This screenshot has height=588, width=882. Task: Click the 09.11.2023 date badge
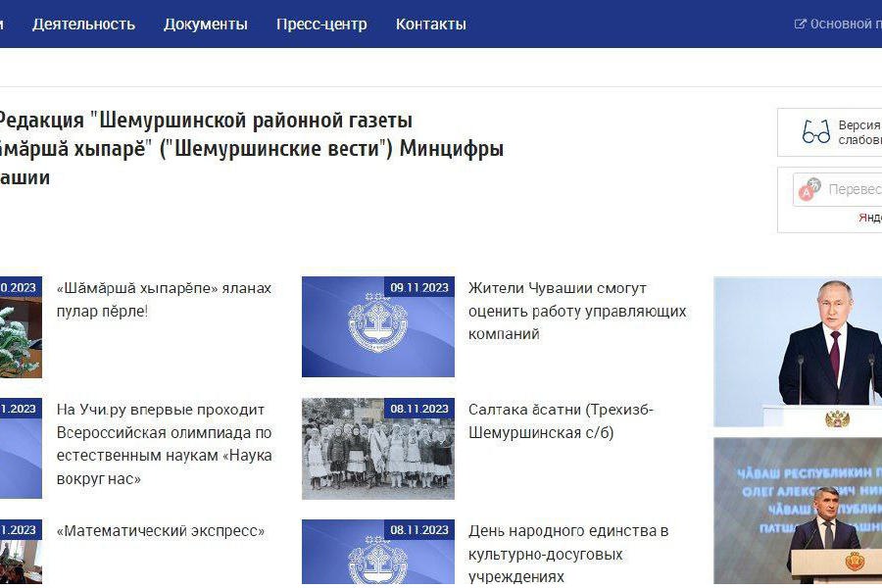pyautogui.click(x=419, y=287)
